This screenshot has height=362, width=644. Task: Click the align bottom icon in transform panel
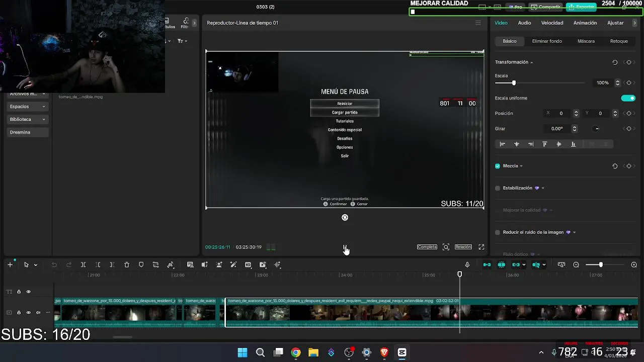coord(573,144)
